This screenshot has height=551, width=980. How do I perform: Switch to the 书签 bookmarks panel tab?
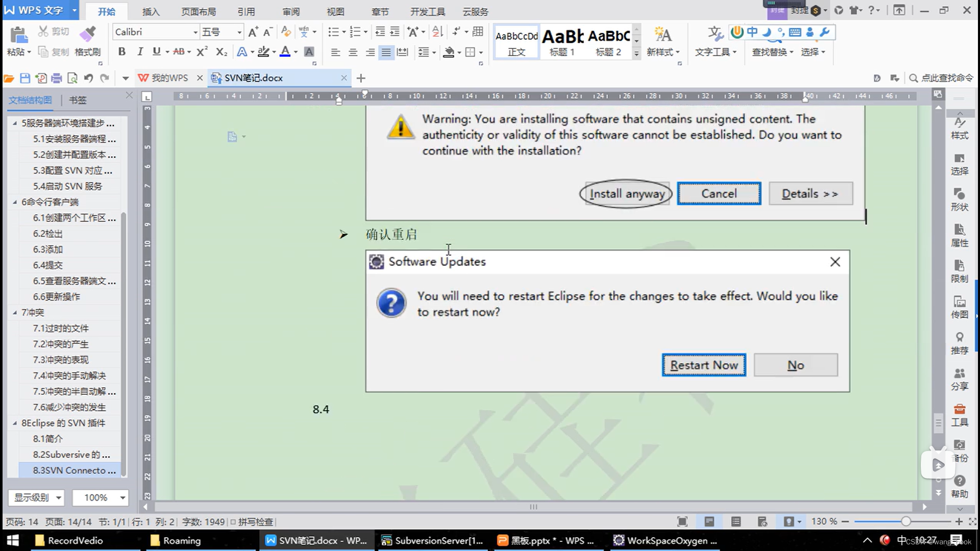[x=78, y=100]
